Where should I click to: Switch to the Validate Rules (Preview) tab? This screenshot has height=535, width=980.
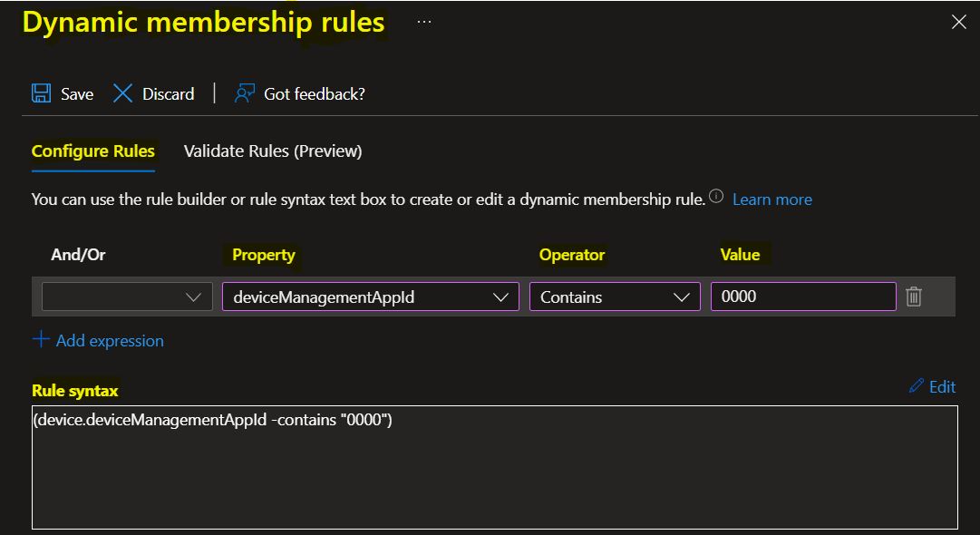pyautogui.click(x=272, y=151)
